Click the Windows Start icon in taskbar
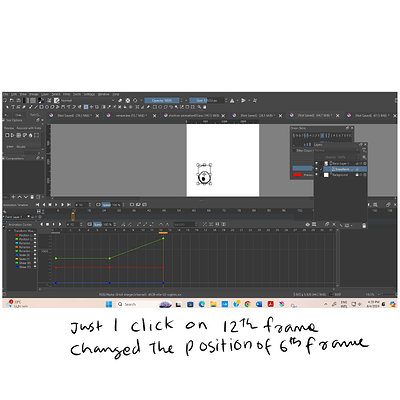400x400 pixels. point(109,304)
